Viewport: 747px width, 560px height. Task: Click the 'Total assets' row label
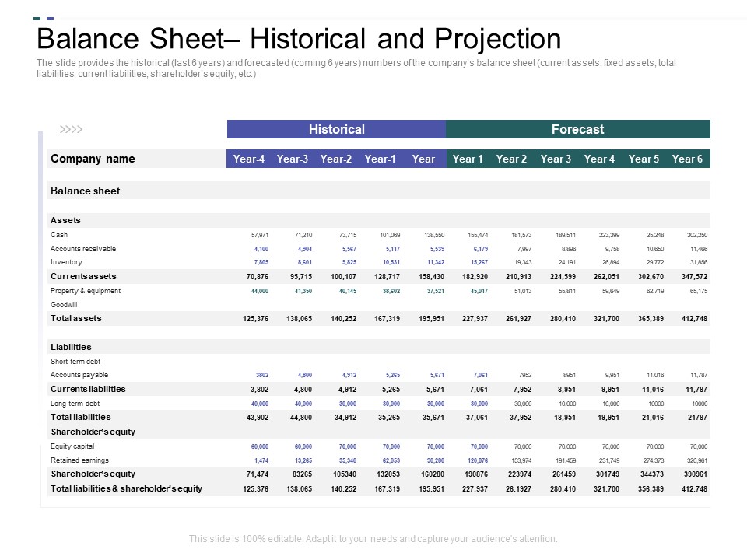pyautogui.click(x=76, y=318)
